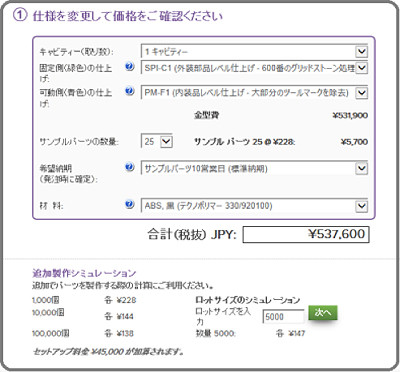The image size is (400, 372).
Task: Click help icon beside 希望納期
Action: 130,167
